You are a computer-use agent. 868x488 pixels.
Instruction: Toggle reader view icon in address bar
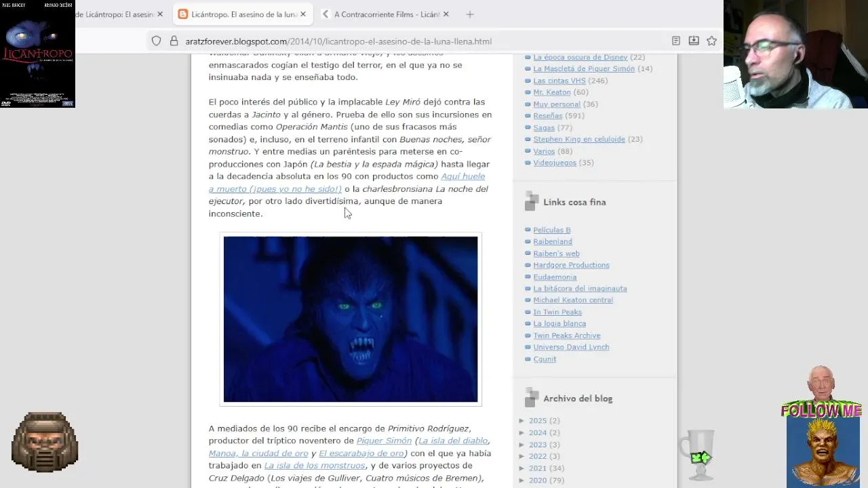pyautogui.click(x=676, y=41)
